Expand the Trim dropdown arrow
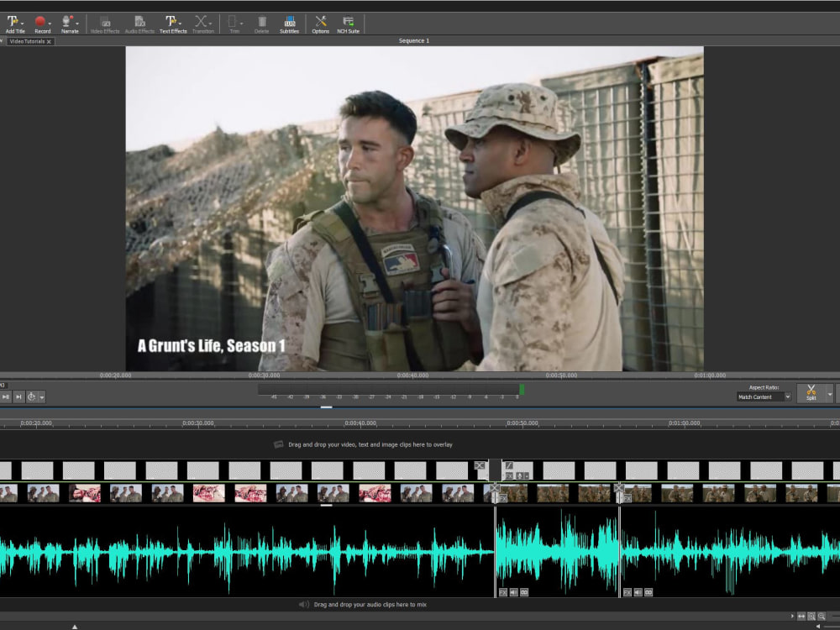840x630 pixels. [242, 24]
